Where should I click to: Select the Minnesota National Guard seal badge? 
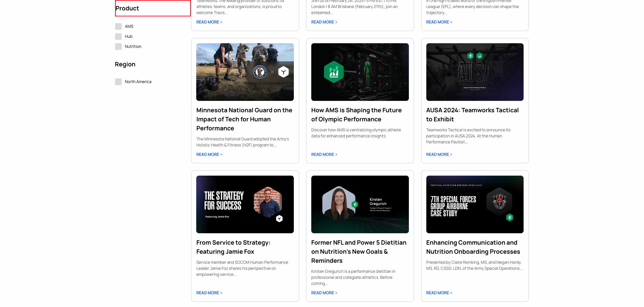pyautogui.click(x=260, y=72)
